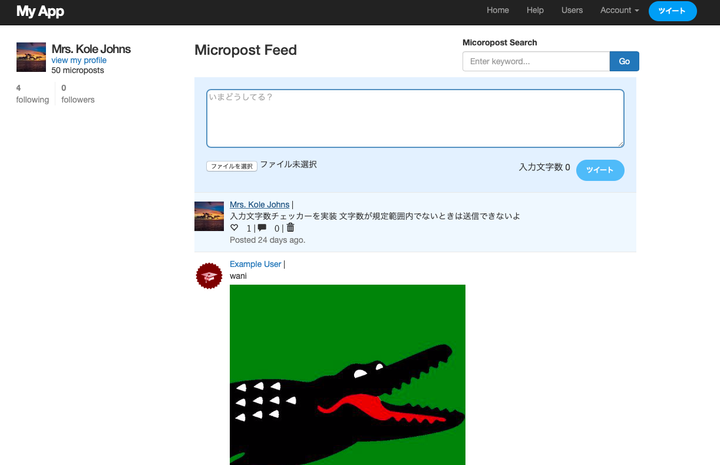Submit the post with the form's ツイート button
This screenshot has width=720, height=465.
point(600,170)
